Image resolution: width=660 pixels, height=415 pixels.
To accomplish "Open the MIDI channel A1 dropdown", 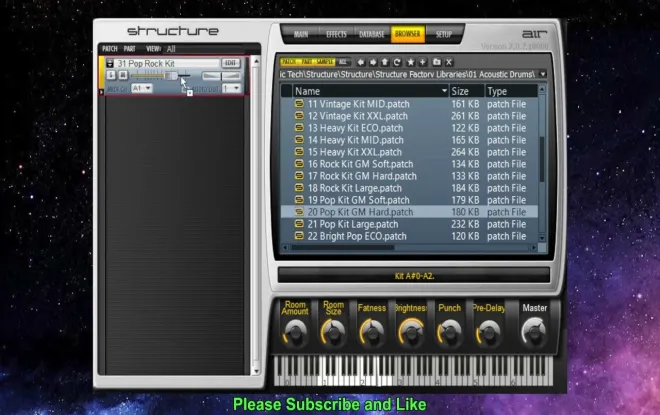I will [x=141, y=88].
